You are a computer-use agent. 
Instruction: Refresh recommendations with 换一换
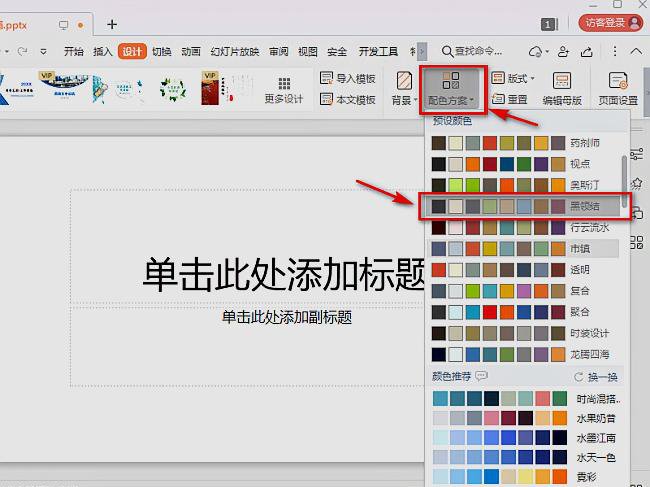tap(596, 377)
